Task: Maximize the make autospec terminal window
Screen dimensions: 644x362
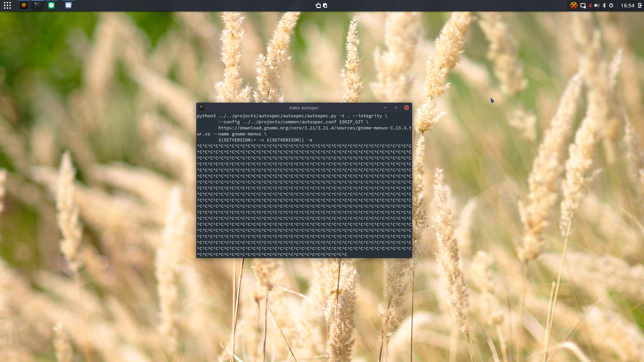Action: click(396, 108)
